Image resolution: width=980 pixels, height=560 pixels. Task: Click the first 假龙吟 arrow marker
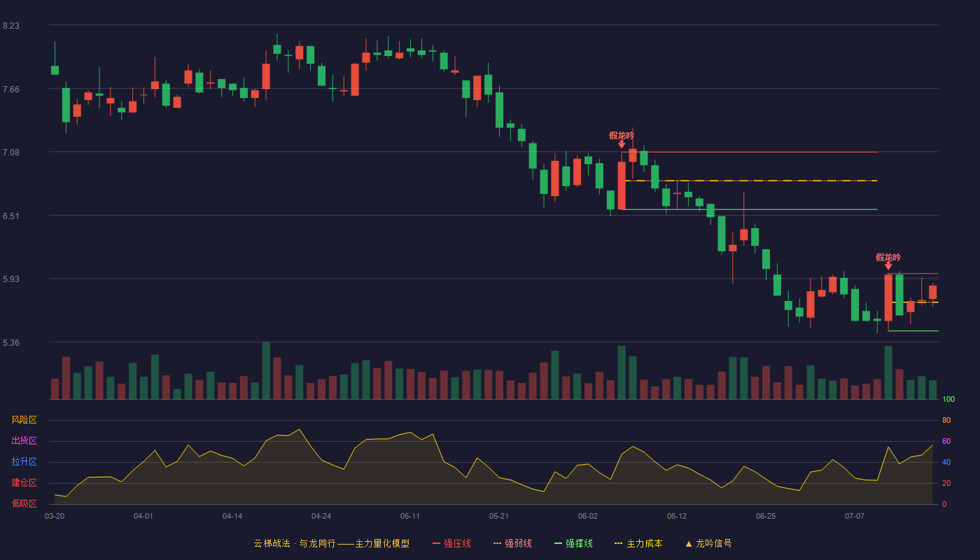(622, 144)
